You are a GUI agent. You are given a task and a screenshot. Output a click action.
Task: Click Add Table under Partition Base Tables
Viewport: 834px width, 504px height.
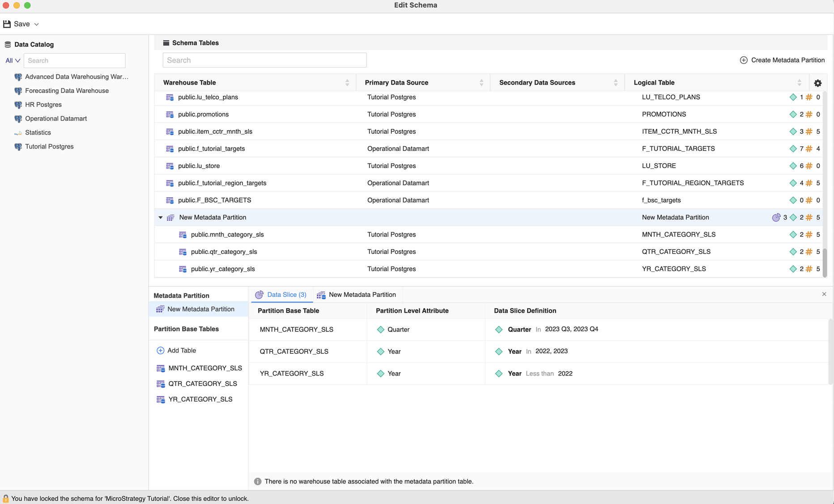tap(176, 350)
